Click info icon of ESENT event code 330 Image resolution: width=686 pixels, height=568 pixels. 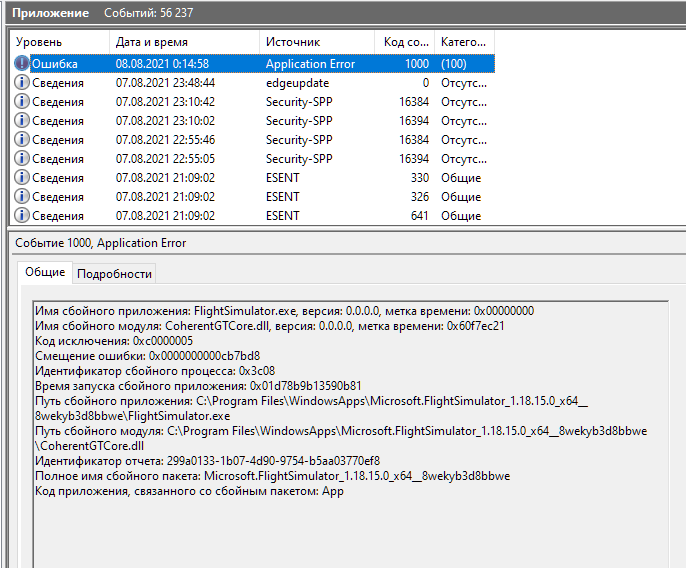(21, 178)
